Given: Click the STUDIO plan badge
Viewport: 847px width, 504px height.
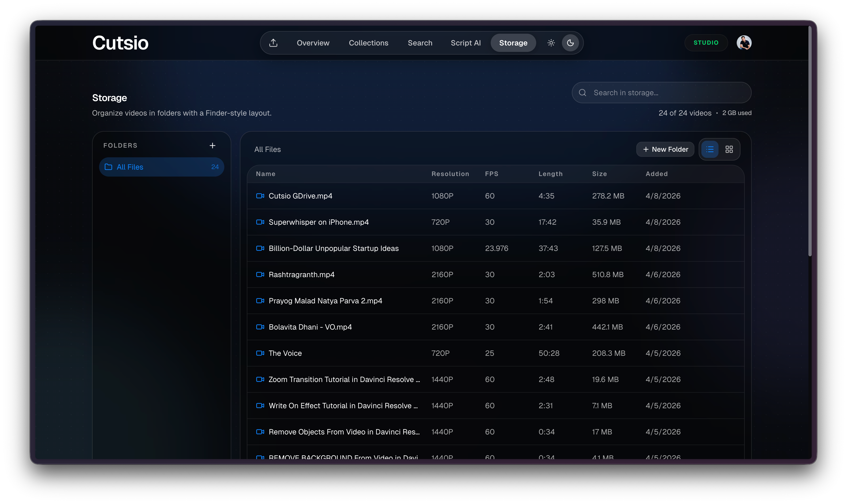Looking at the screenshot, I should pyautogui.click(x=706, y=43).
